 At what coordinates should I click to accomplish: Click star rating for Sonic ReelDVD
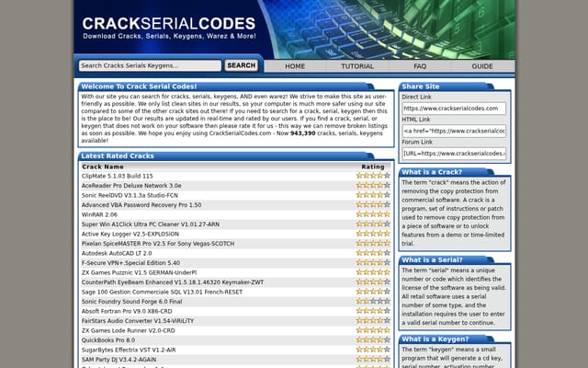point(373,195)
